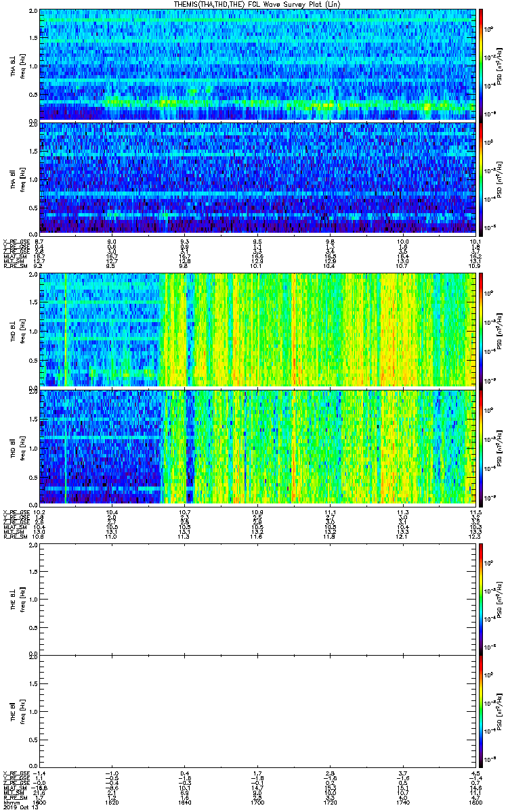Click the THA B-perpendicular freq [Hz] axis label

[22, 65]
